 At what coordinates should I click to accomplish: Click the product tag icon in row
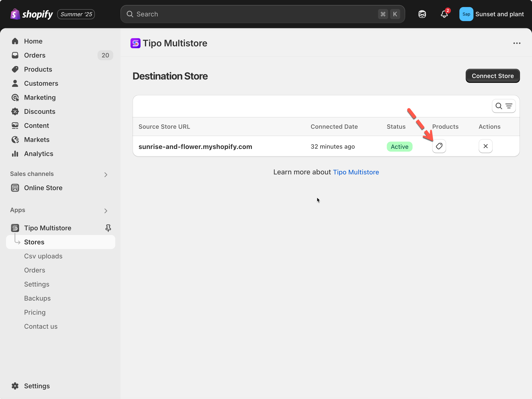click(439, 146)
